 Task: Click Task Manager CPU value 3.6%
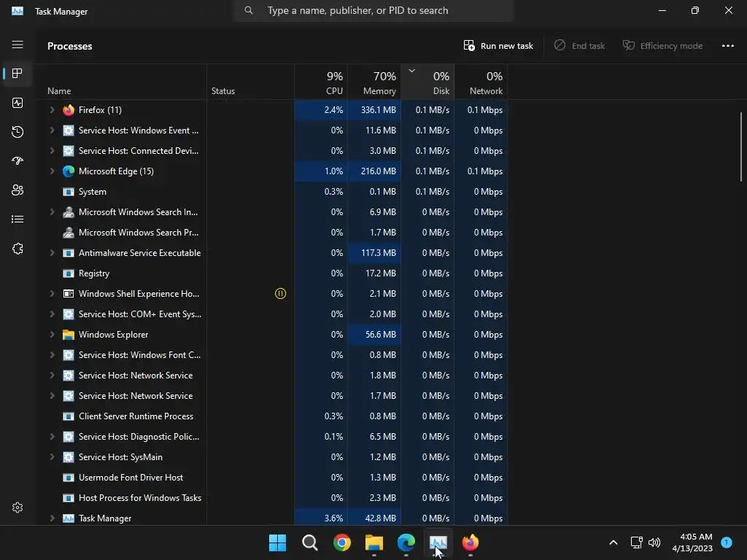point(333,518)
